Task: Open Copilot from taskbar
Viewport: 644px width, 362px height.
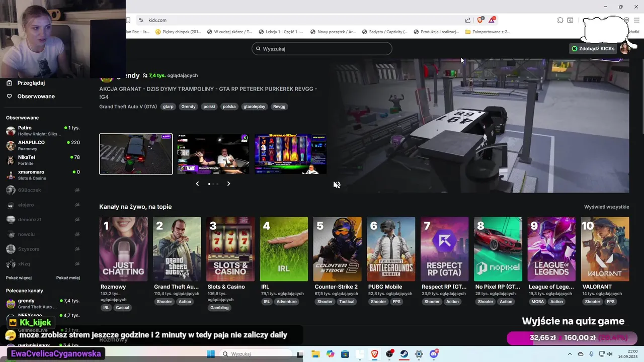Action: pos(330,354)
